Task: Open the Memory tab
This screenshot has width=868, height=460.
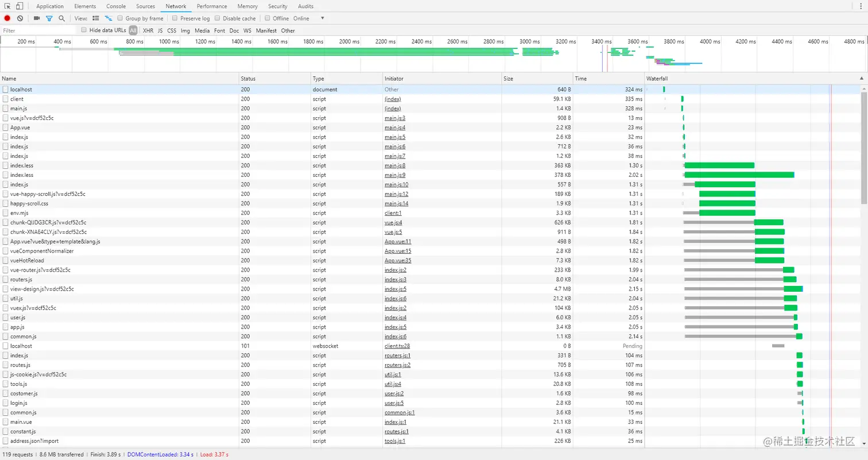Action: (247, 6)
